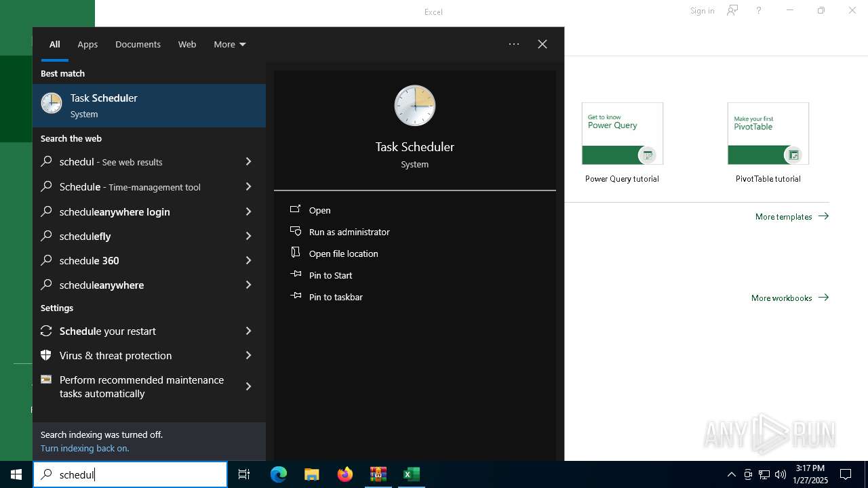Expand 'scheduleanywhere login' arrow

tap(248, 211)
